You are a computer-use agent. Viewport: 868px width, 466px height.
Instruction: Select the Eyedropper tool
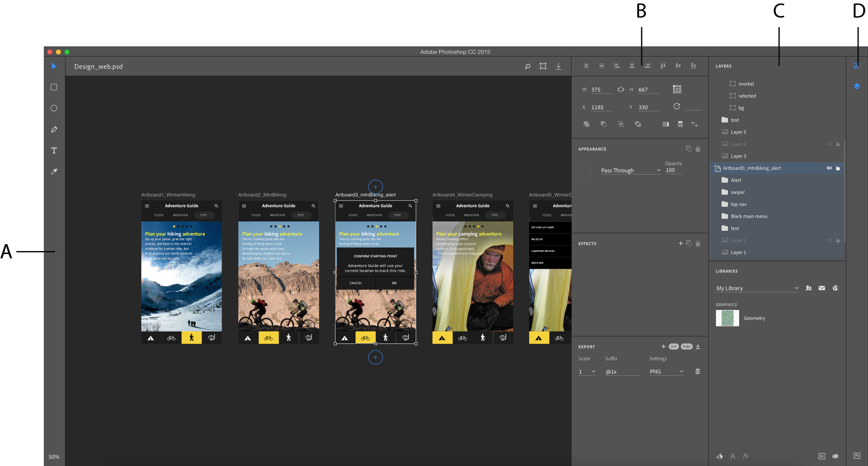pyautogui.click(x=54, y=172)
